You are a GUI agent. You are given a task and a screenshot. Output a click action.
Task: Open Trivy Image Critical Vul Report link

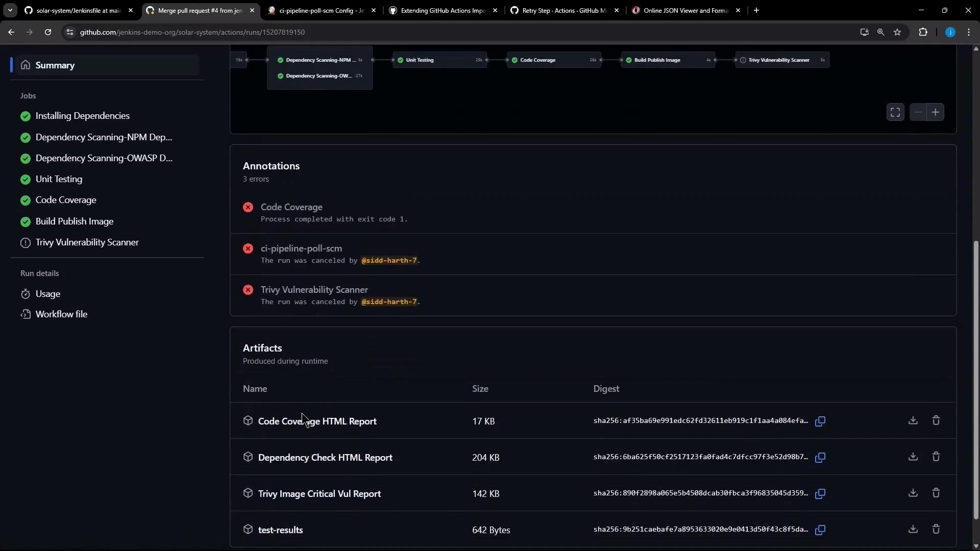(320, 494)
